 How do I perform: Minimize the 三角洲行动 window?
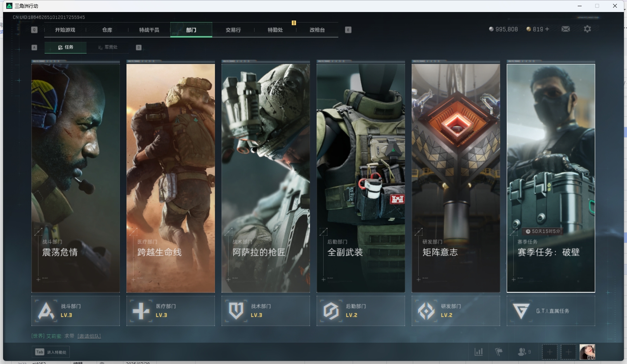[580, 6]
